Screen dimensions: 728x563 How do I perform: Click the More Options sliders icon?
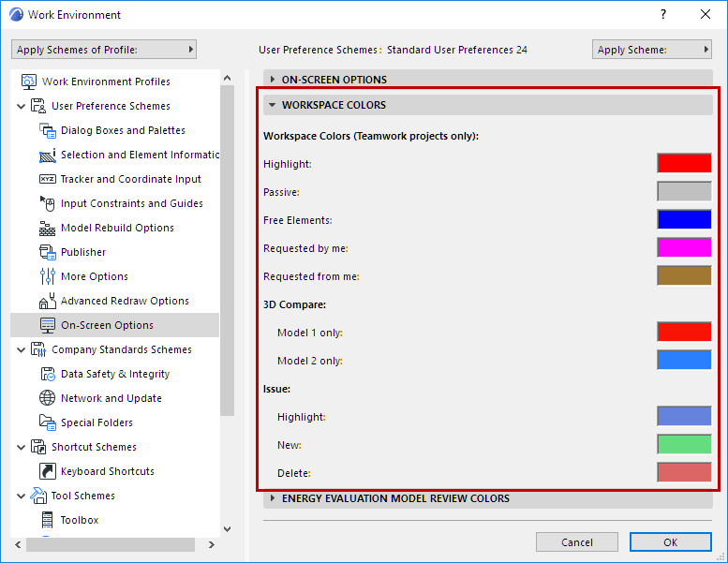click(48, 276)
